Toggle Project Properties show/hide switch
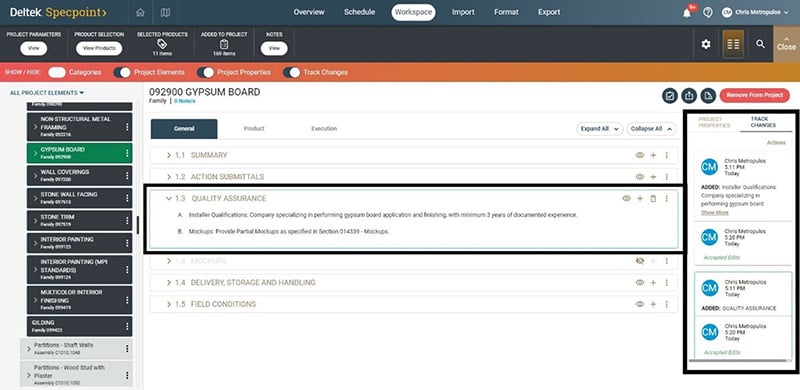The height and width of the screenshot is (390, 800). 205,72
